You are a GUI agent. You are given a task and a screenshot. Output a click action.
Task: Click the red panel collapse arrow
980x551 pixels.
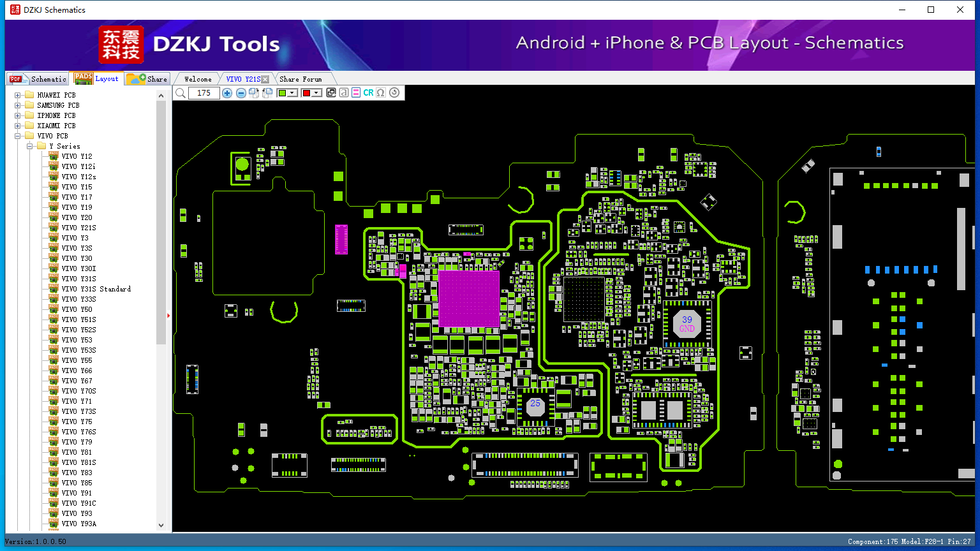coord(168,315)
